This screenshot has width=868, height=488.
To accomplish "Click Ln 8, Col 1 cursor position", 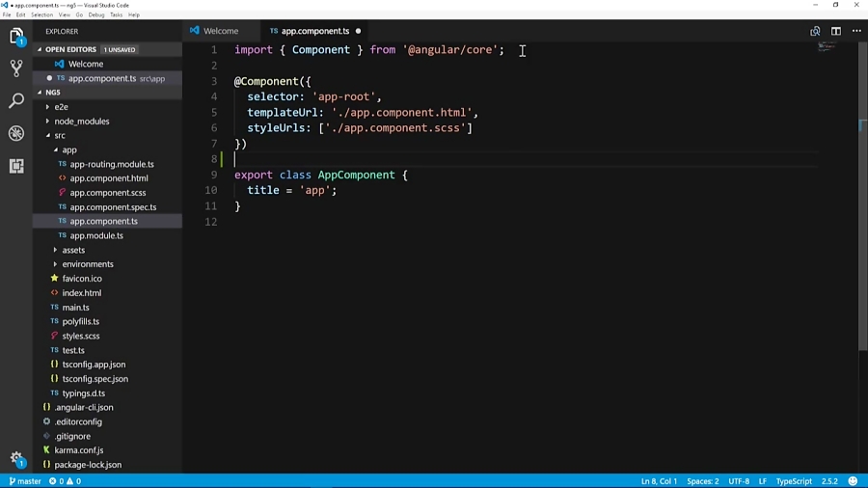I will pos(659,481).
